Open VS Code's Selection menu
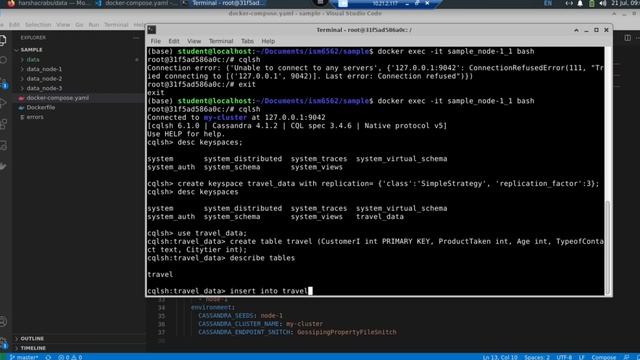The width and height of the screenshot is (640, 360). (x=38, y=25)
